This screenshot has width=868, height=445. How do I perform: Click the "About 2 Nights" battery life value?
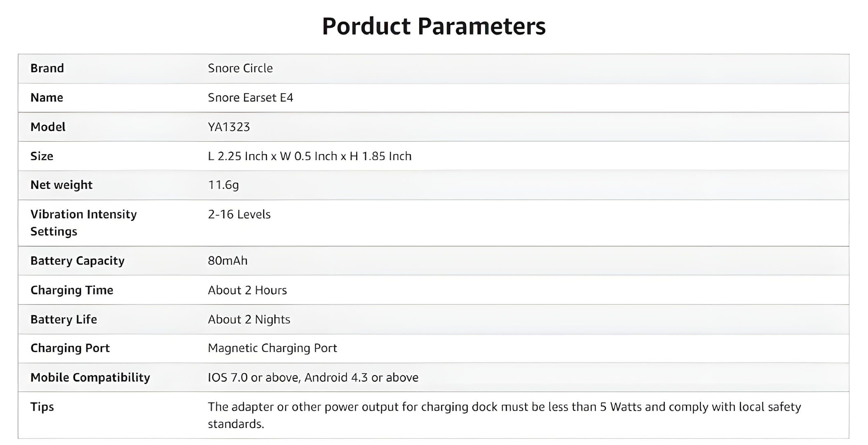[x=249, y=319]
